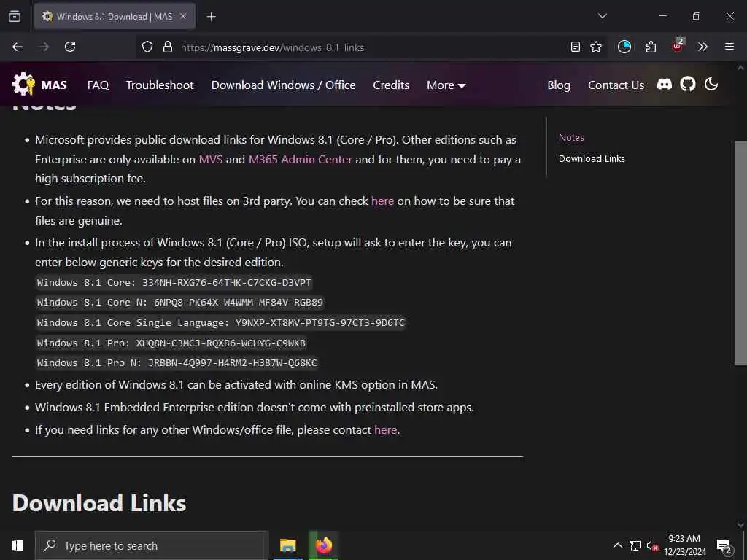Open the Credits page

point(391,85)
